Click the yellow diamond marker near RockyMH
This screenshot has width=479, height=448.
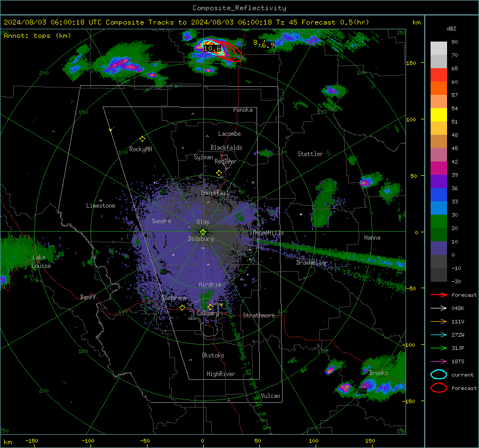(x=142, y=139)
